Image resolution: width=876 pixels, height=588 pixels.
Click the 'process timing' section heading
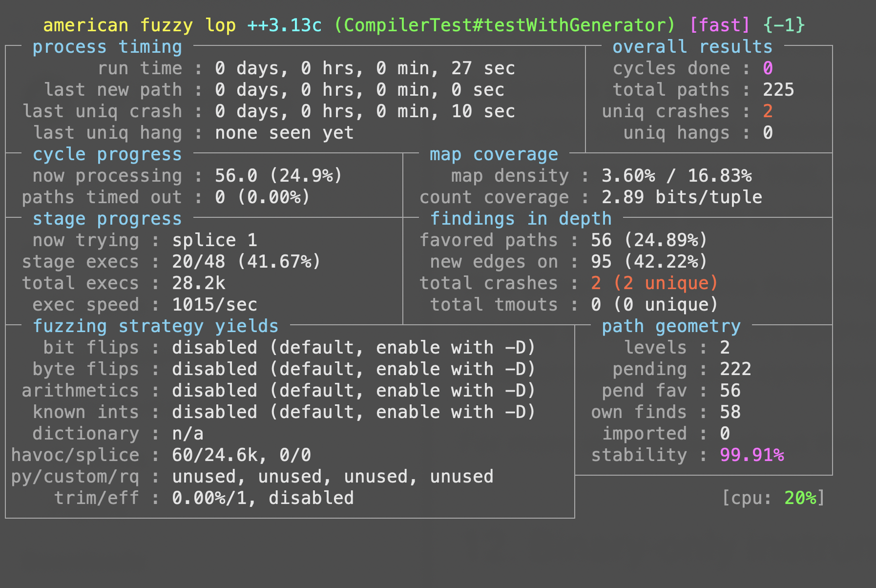[107, 47]
